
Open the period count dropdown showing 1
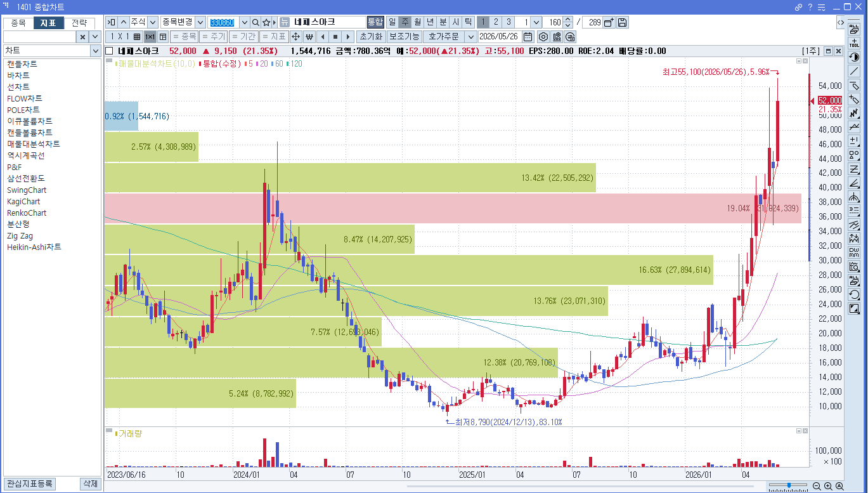click(536, 22)
